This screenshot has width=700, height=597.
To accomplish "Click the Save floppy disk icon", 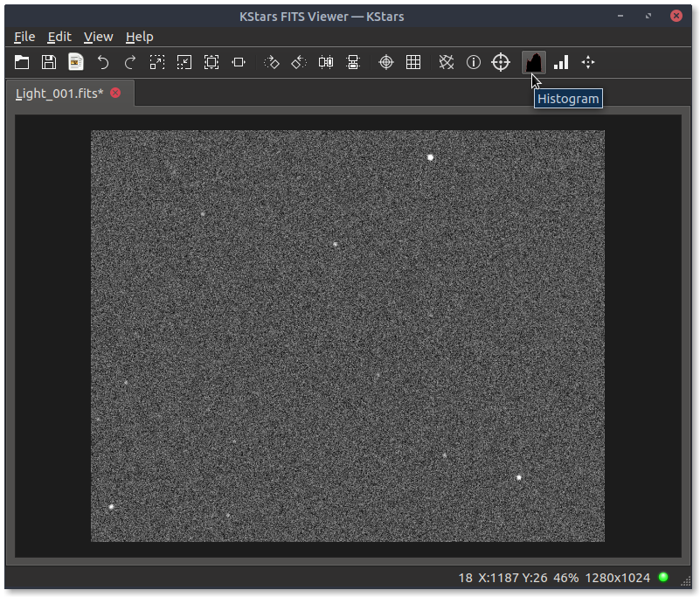I will coord(49,62).
